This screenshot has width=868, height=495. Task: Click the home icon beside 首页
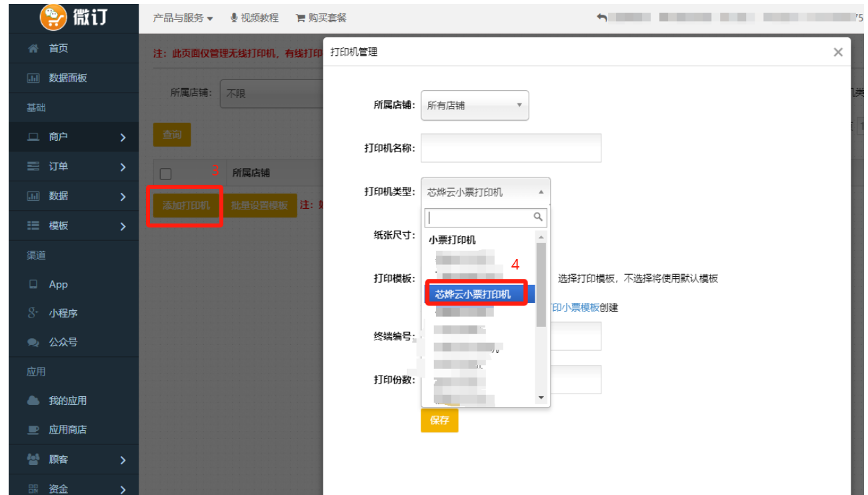click(x=33, y=49)
